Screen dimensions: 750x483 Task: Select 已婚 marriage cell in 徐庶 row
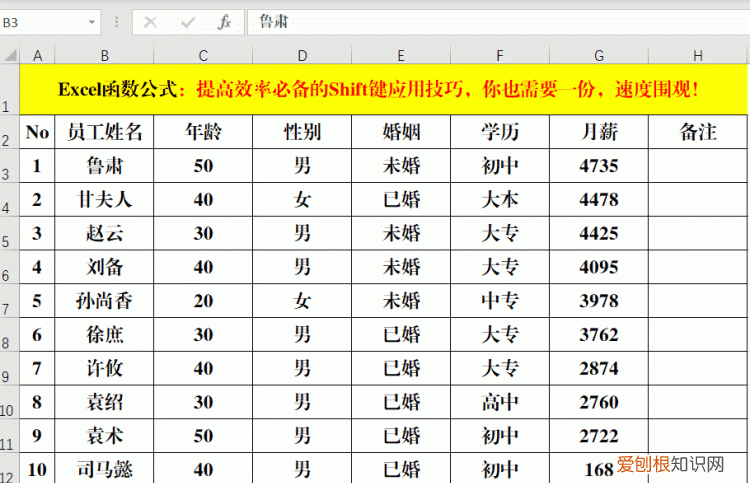(x=401, y=335)
